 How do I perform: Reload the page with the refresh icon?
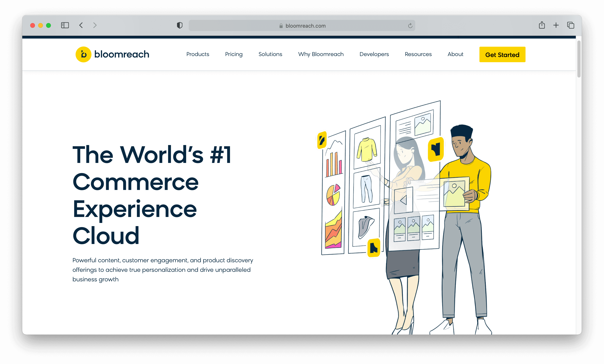point(410,26)
